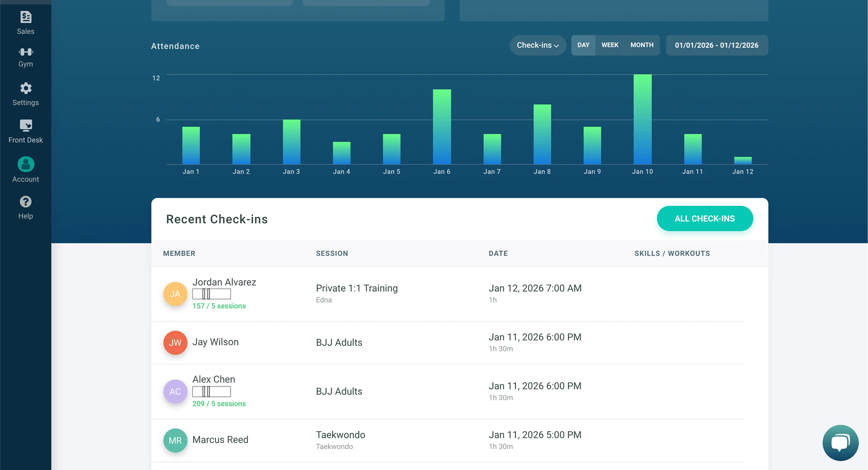Switch attendance view to WEEK

tap(610, 45)
